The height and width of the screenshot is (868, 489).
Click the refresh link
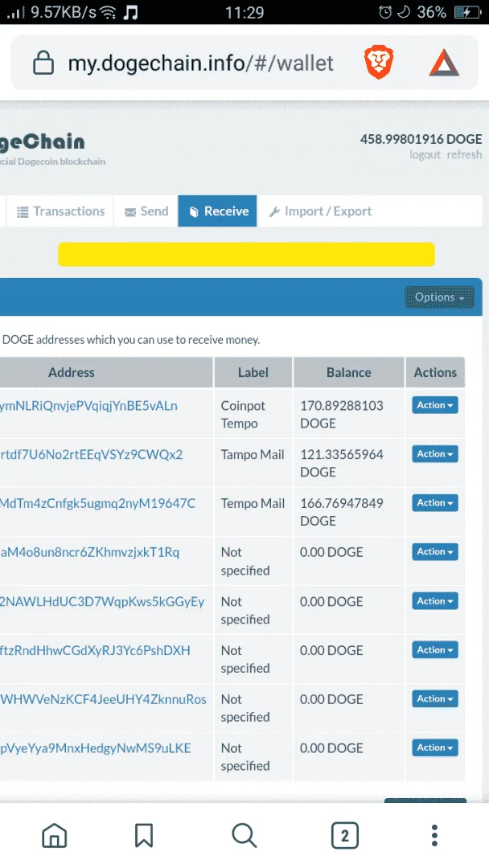tap(464, 154)
